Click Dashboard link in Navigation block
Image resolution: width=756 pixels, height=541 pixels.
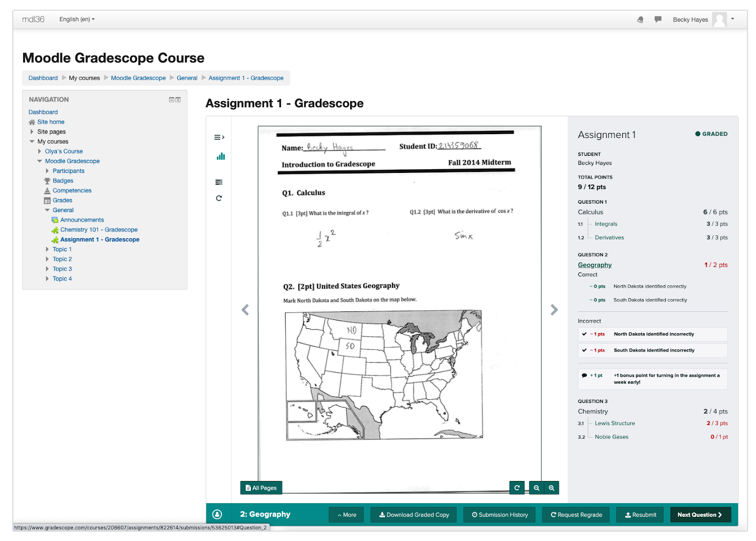[43, 112]
